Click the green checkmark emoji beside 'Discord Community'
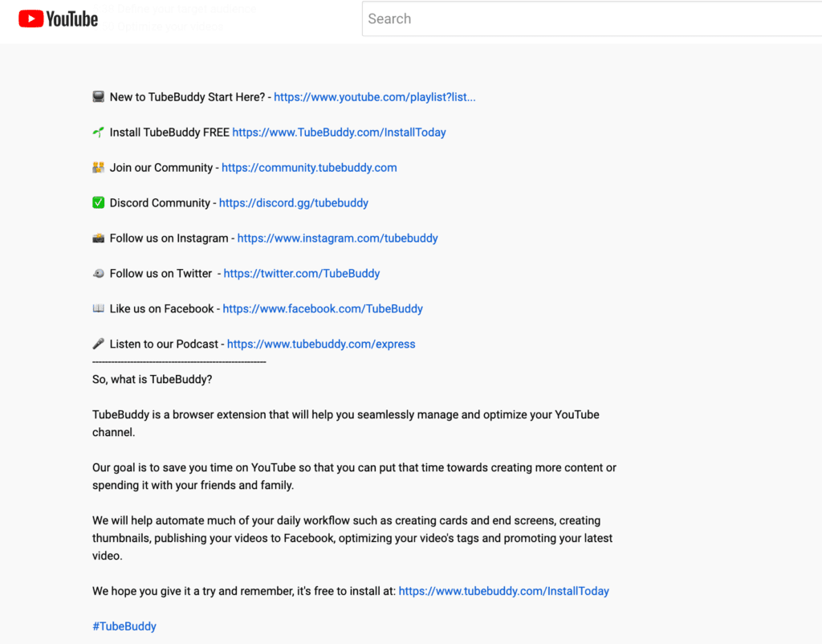Screen dimensions: 822x644 (x=99, y=203)
